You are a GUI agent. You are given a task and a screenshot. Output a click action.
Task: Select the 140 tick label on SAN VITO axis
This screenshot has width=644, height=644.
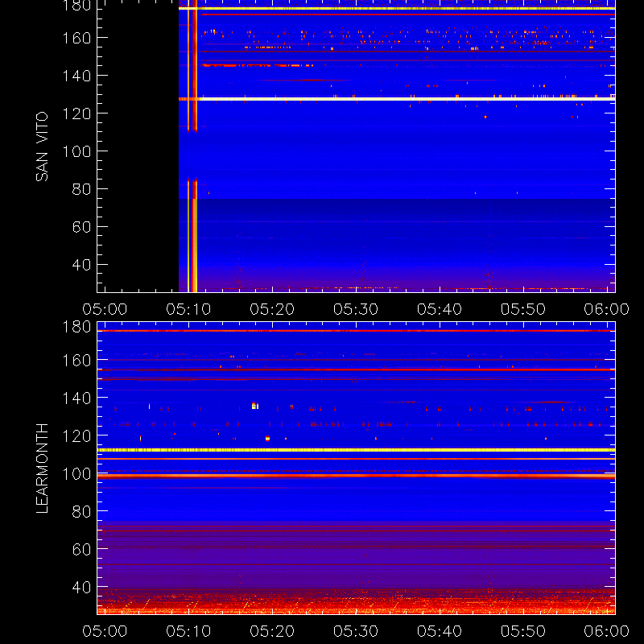(76, 76)
